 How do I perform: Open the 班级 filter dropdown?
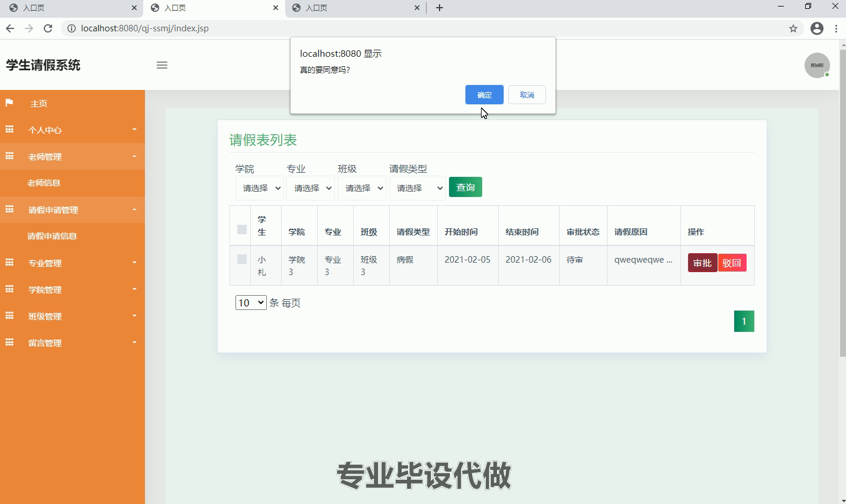362,188
